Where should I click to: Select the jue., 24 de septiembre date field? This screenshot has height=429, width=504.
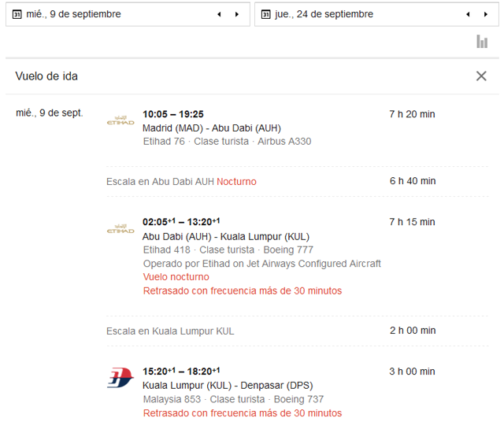[x=324, y=14]
